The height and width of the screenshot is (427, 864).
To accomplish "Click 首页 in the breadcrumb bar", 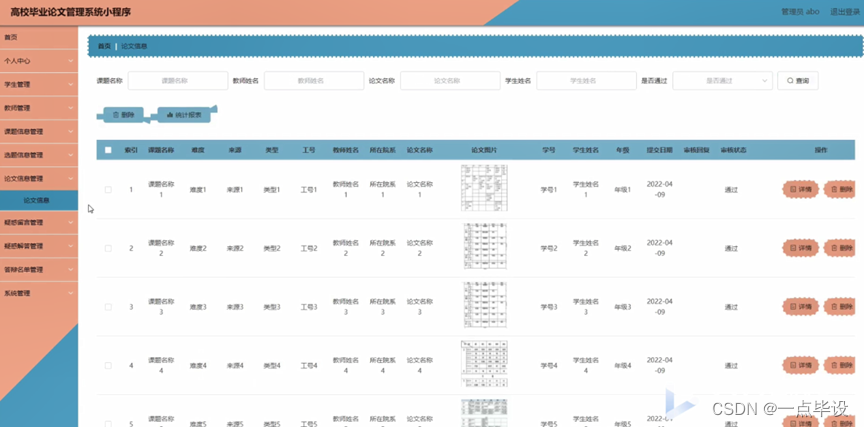I will coord(104,46).
